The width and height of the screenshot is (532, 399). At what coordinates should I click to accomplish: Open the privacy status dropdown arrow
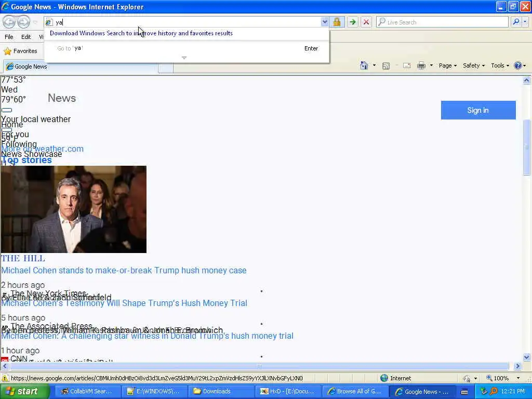click(x=476, y=378)
